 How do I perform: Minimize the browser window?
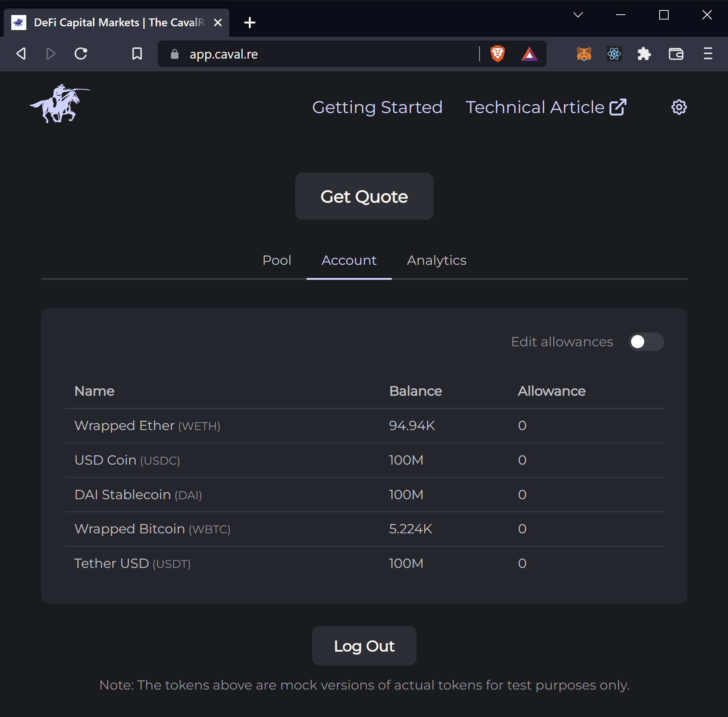tap(621, 15)
